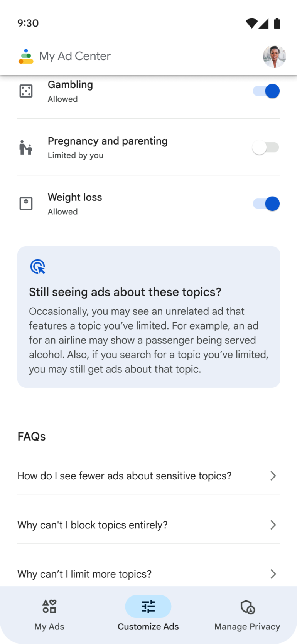The image size is (297, 644).
Task: Click the Weight loss scale icon
Action: click(25, 203)
